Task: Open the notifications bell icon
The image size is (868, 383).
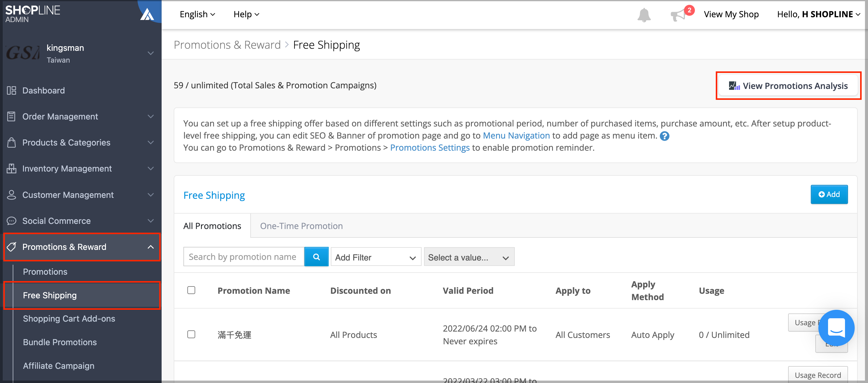Action: (x=644, y=15)
